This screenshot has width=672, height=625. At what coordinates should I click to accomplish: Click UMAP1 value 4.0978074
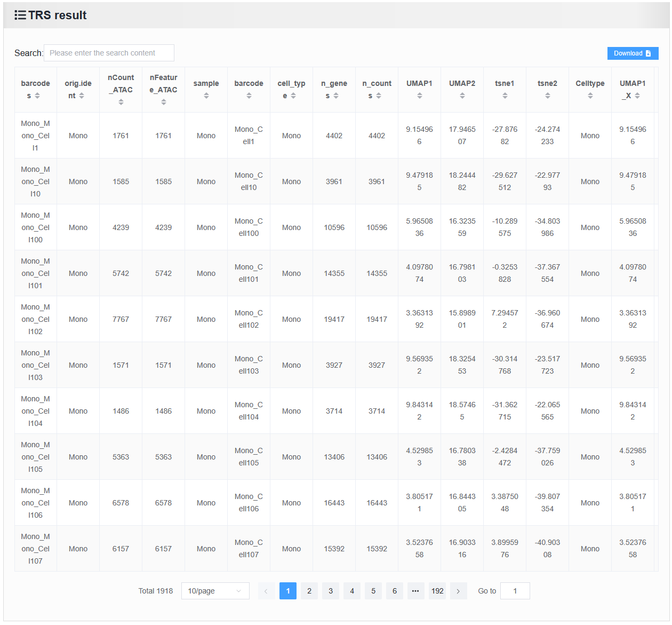pos(420,273)
